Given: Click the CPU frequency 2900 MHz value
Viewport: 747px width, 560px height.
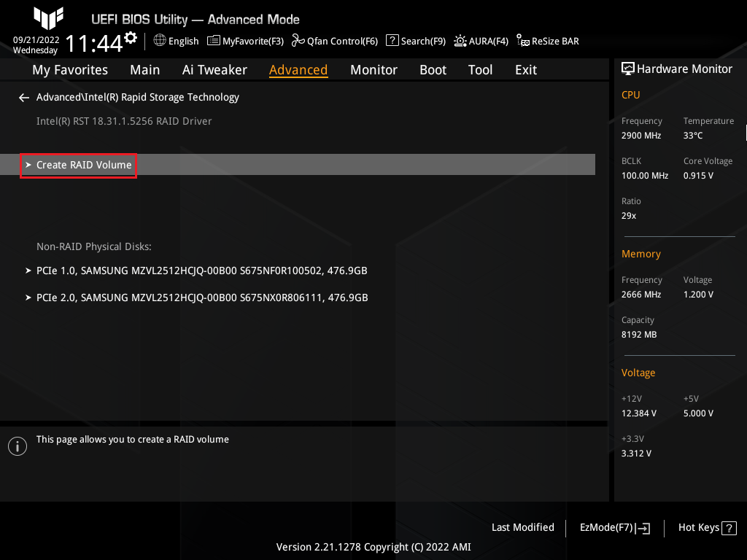Looking at the screenshot, I should (x=640, y=136).
